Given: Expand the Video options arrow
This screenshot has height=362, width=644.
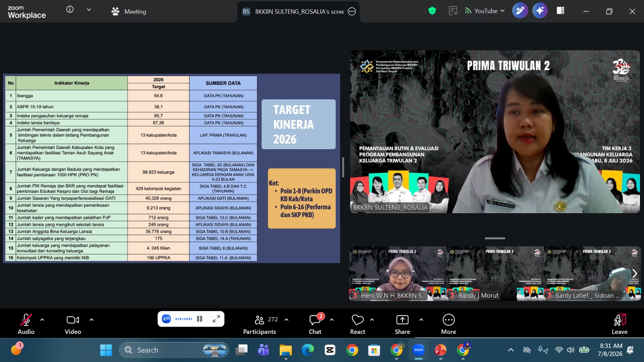Looking at the screenshot, I should (91, 320).
